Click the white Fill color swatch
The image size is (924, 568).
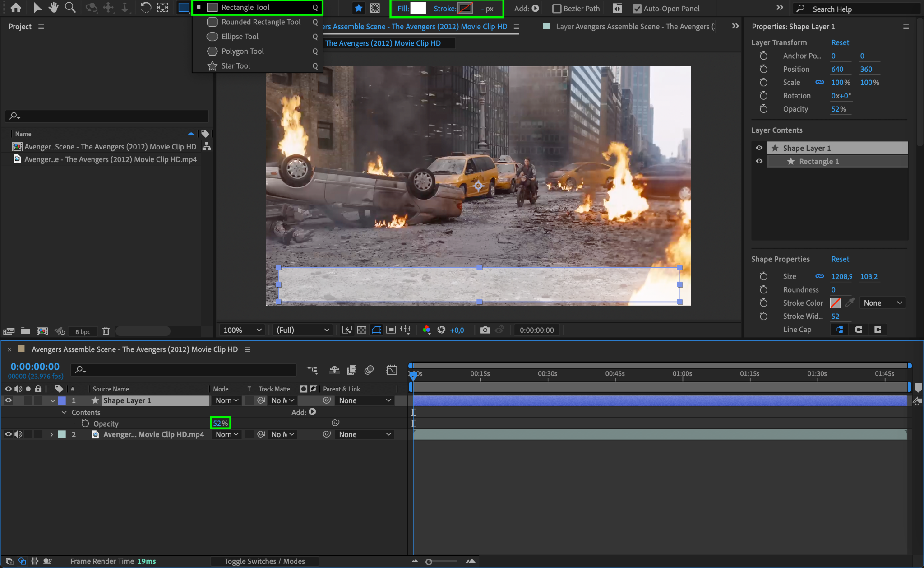(418, 8)
